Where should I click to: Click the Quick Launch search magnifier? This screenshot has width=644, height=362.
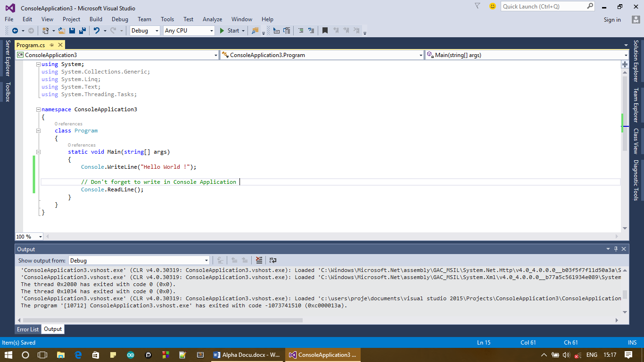[x=590, y=6]
